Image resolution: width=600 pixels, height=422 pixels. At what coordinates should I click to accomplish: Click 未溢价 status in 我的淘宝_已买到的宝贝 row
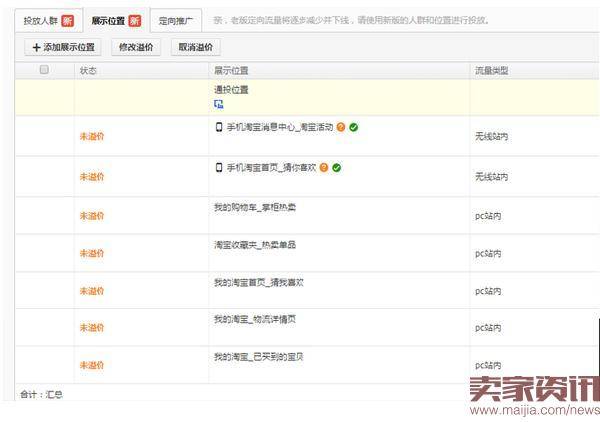tap(92, 365)
